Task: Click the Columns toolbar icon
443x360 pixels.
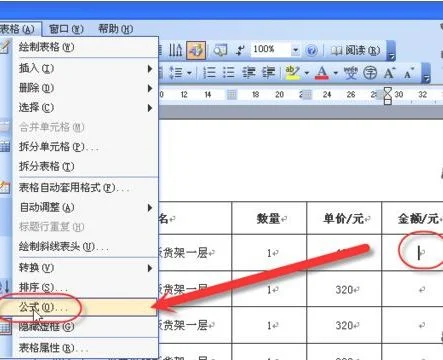Action: (x=175, y=50)
